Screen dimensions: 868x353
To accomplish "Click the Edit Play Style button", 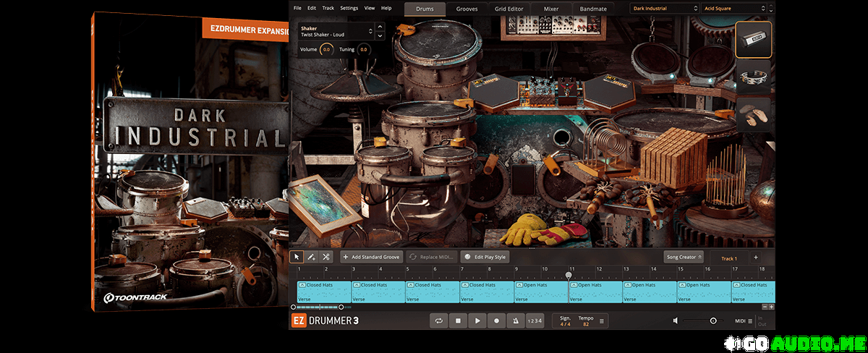I will point(485,257).
